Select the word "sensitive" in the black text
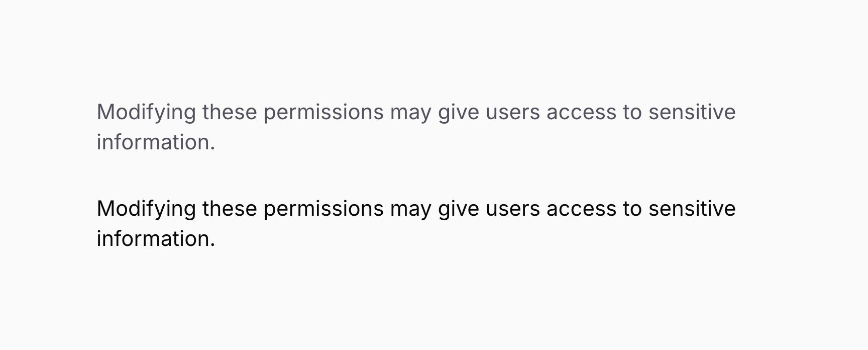 point(692,209)
